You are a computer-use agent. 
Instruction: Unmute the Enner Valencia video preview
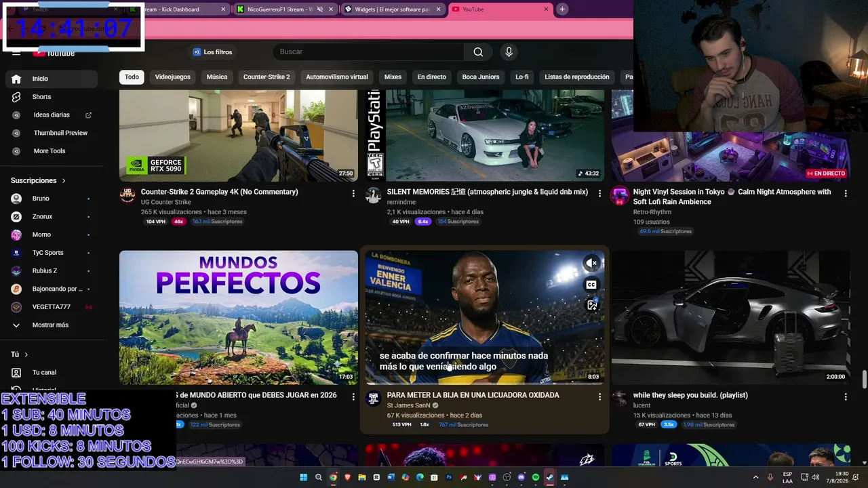point(591,263)
